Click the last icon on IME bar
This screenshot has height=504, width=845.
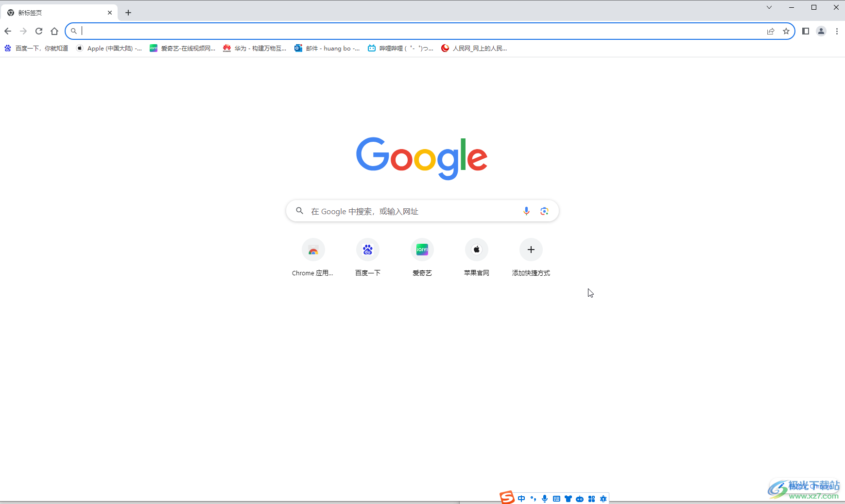603,499
